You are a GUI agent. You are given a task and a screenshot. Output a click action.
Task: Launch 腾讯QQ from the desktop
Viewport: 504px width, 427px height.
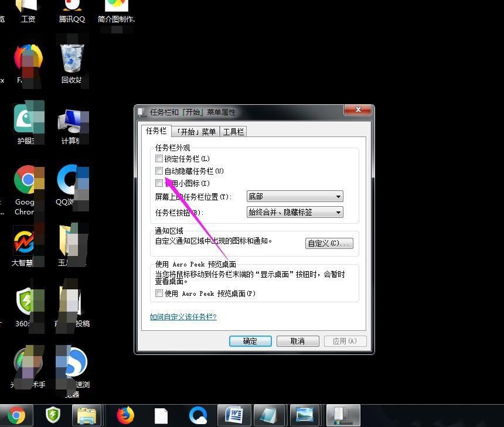point(71,7)
